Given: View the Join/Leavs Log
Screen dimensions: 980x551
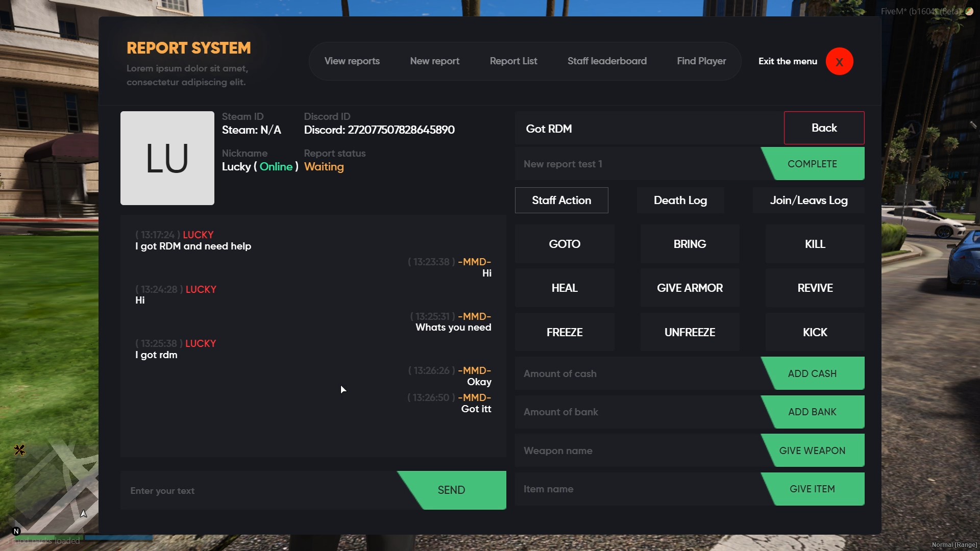Looking at the screenshot, I should point(809,200).
